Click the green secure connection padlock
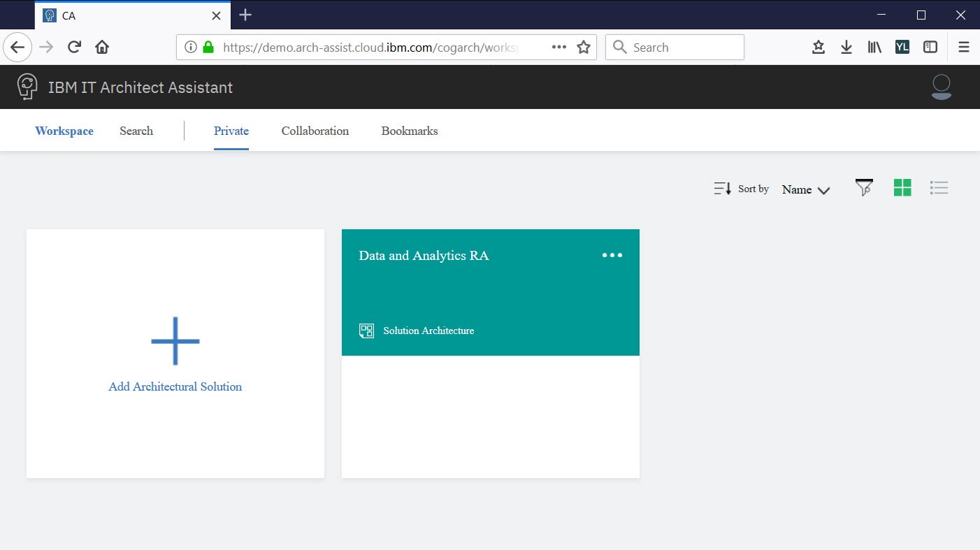 [x=208, y=48]
